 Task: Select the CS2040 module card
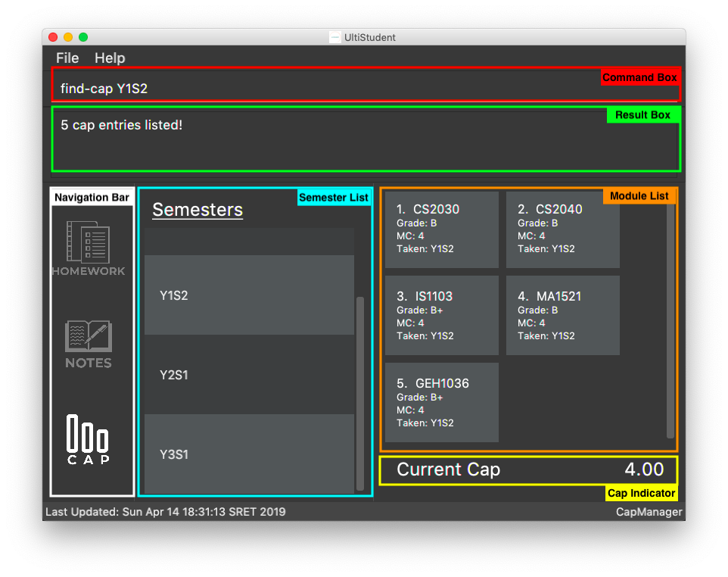[563, 229]
